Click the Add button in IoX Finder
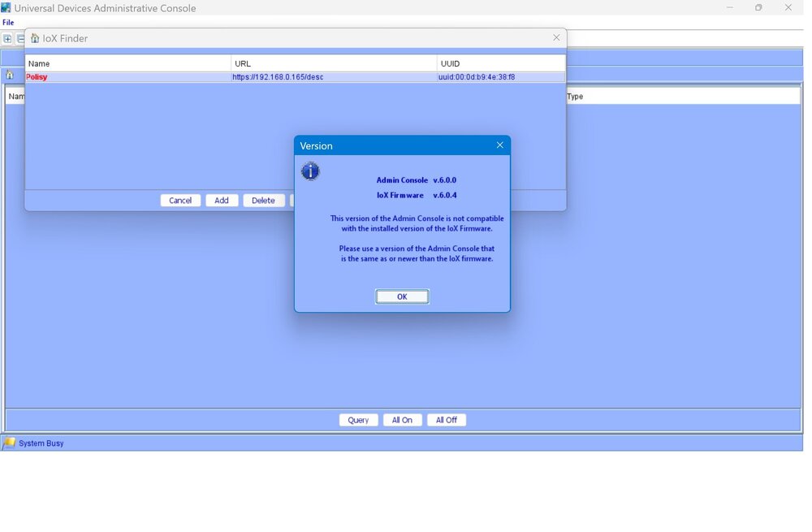812x532 pixels. (x=222, y=201)
